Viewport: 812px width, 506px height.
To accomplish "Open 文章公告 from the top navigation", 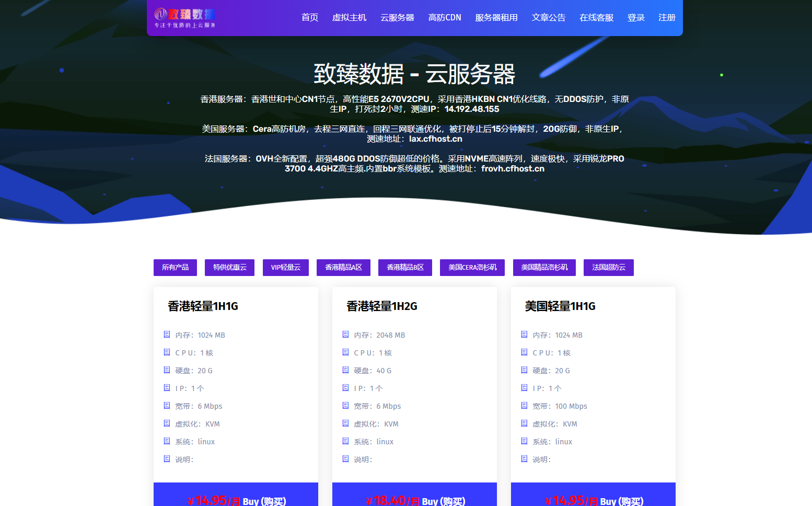I will click(549, 18).
